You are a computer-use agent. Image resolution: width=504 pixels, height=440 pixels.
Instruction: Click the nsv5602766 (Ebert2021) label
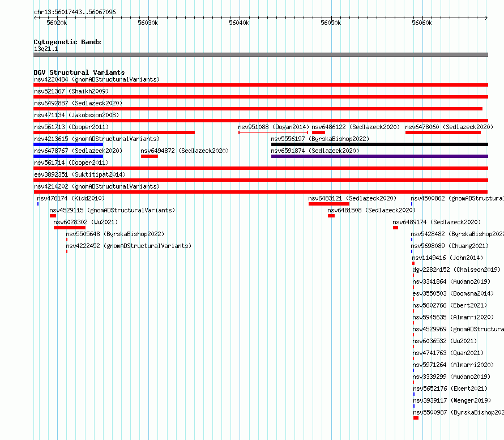click(450, 305)
